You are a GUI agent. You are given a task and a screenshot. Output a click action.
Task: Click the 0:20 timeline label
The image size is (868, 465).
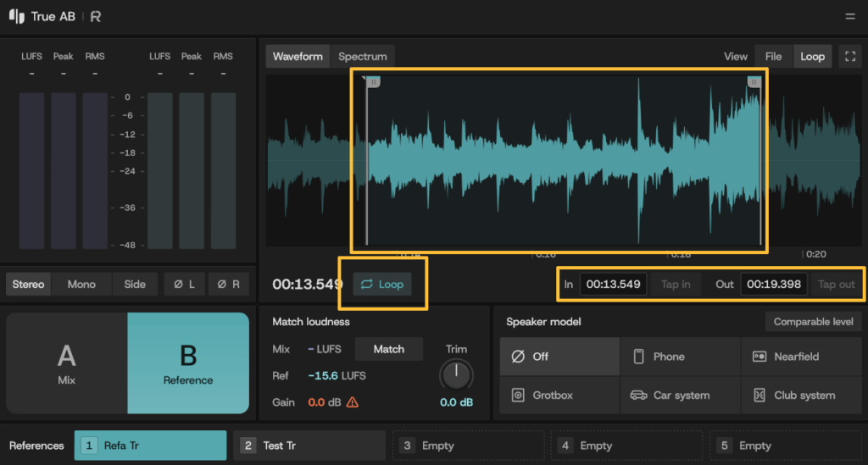tap(816, 254)
